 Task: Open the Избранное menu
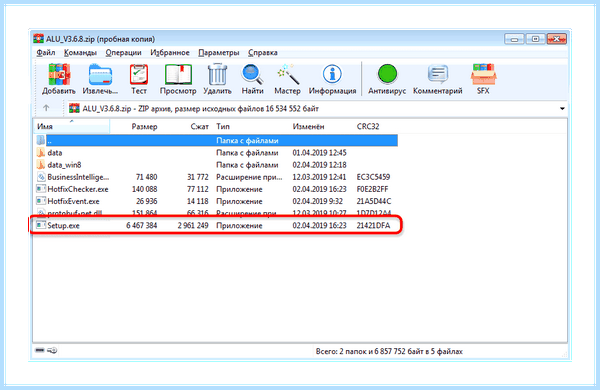point(170,52)
